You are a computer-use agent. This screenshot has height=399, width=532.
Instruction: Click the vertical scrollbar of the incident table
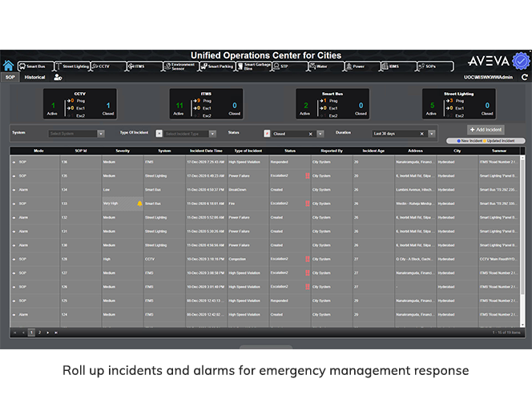522,241
